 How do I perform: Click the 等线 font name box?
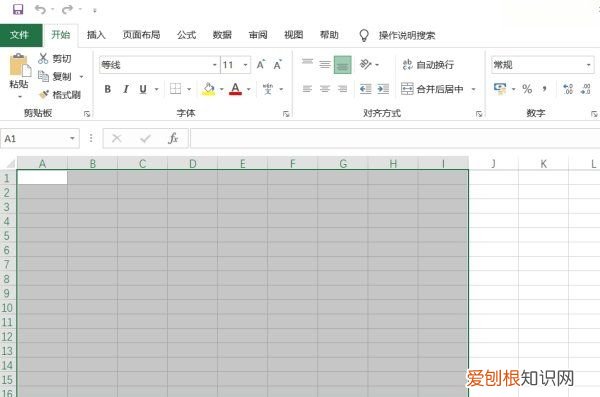tap(155, 65)
